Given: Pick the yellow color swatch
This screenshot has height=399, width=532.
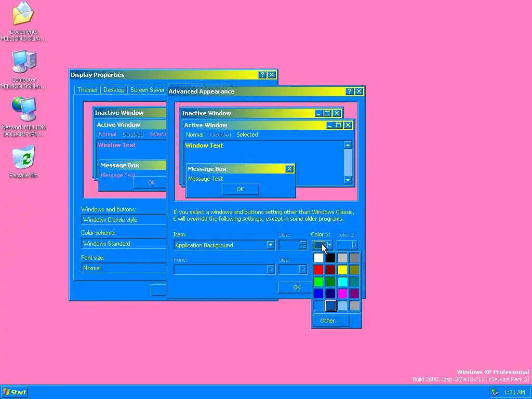Looking at the screenshot, I should click(x=342, y=270).
